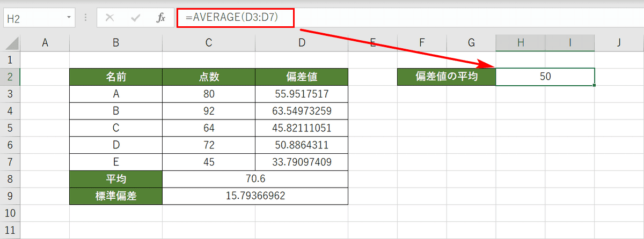Image resolution: width=644 pixels, height=239 pixels.
Task: Click the name cell C in column B
Action: click(x=116, y=128)
